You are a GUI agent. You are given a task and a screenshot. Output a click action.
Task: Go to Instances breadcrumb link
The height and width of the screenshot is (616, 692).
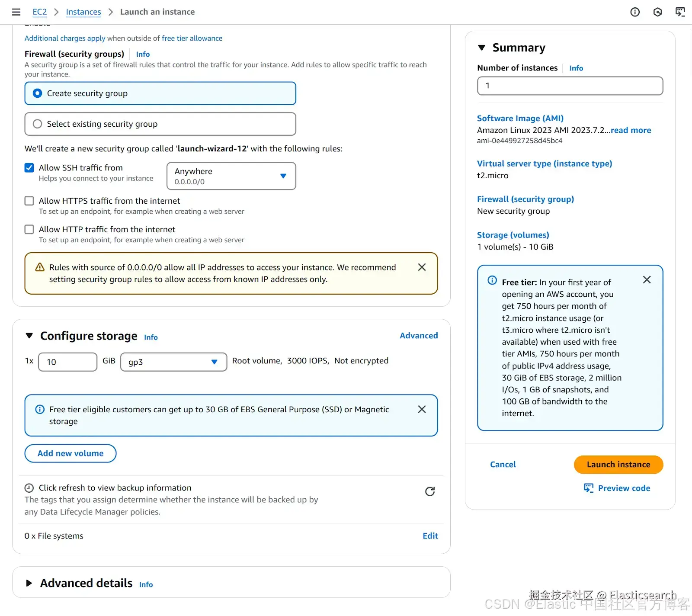(x=83, y=12)
